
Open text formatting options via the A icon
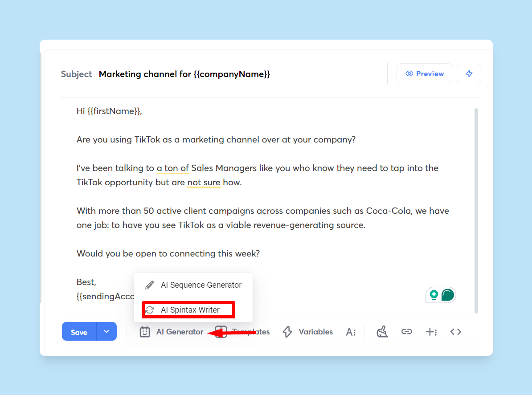coord(351,332)
